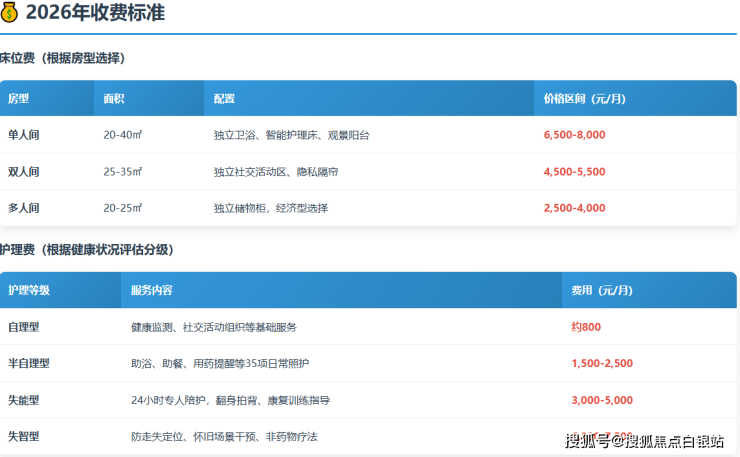The width and height of the screenshot is (740, 457).
Task: Select the 配置 column header
Action: [224, 99]
